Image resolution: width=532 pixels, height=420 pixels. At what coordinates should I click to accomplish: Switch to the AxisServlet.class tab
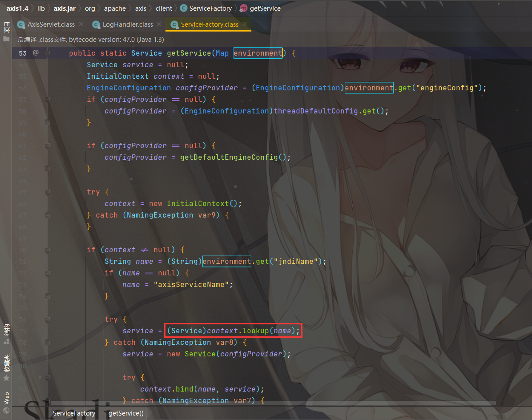(51, 24)
